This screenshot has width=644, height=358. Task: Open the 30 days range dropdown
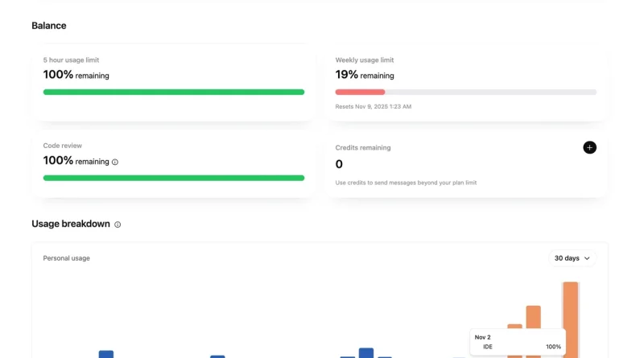point(572,258)
